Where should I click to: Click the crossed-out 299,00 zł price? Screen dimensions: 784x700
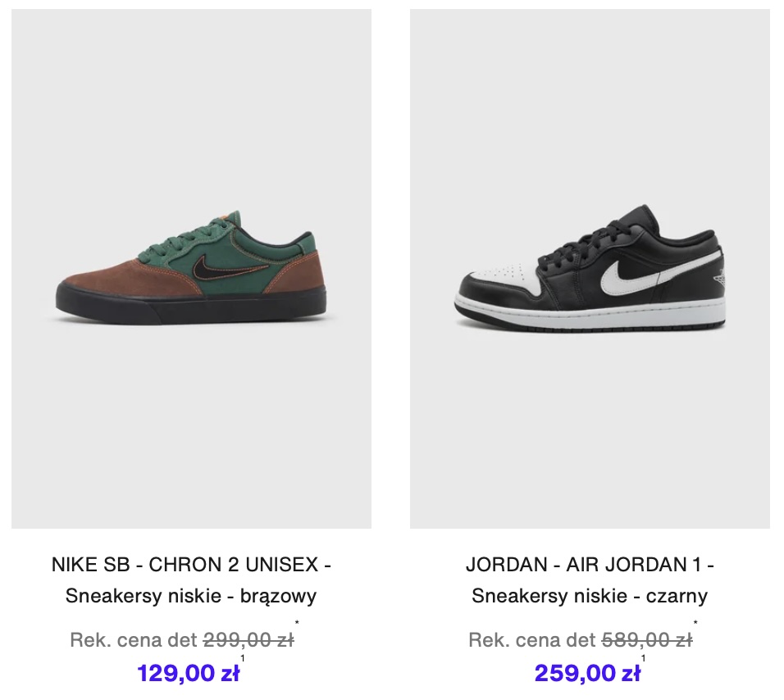tap(248, 640)
